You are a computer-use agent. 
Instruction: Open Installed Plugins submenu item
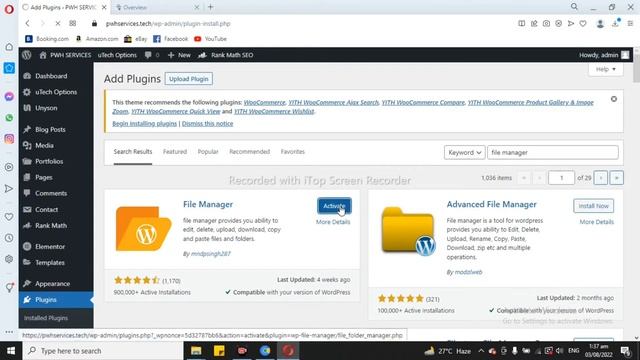click(46, 318)
